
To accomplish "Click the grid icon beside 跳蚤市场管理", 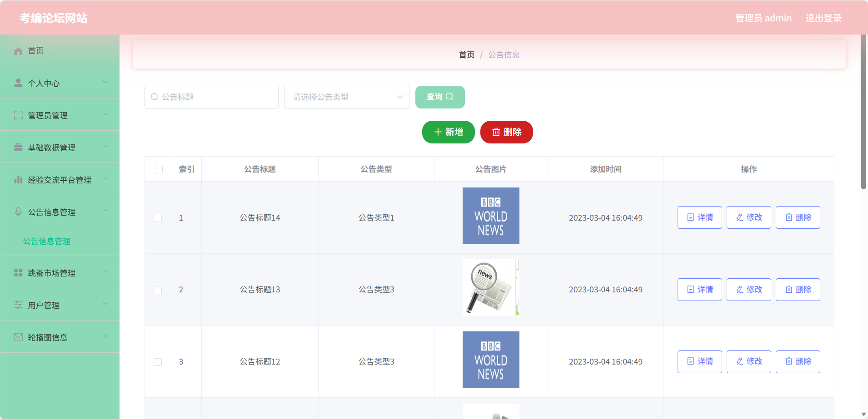I will pyautogui.click(x=18, y=273).
